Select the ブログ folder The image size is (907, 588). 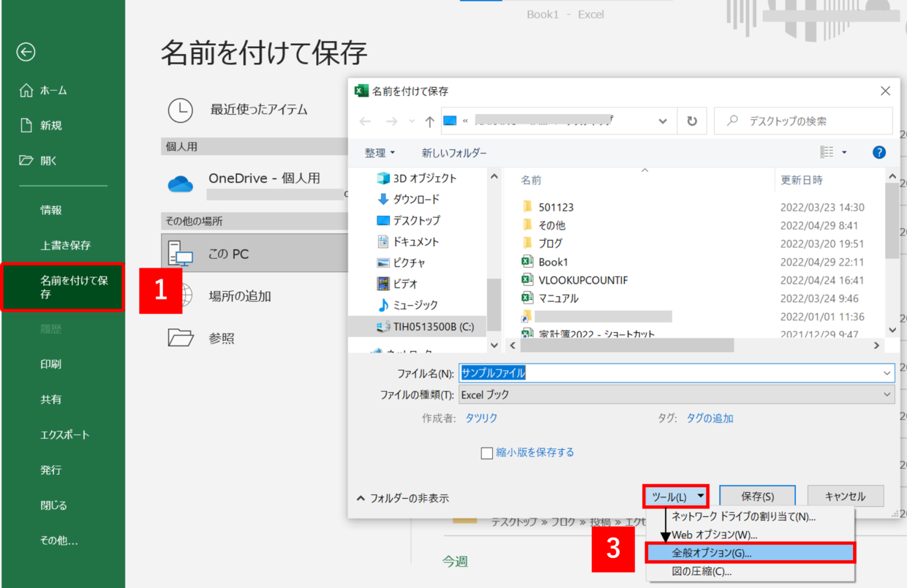[x=542, y=244]
